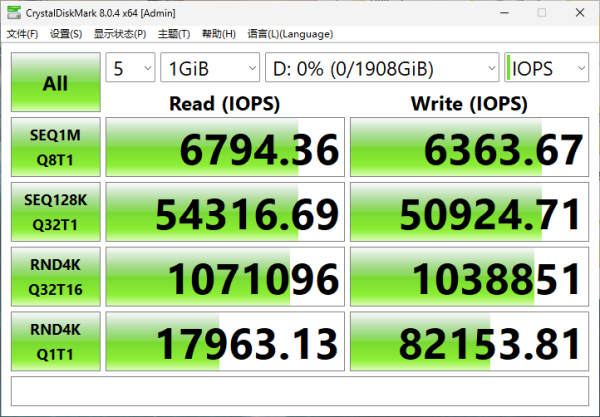Open the 帮助(H) menu
600x417 pixels.
(x=218, y=34)
